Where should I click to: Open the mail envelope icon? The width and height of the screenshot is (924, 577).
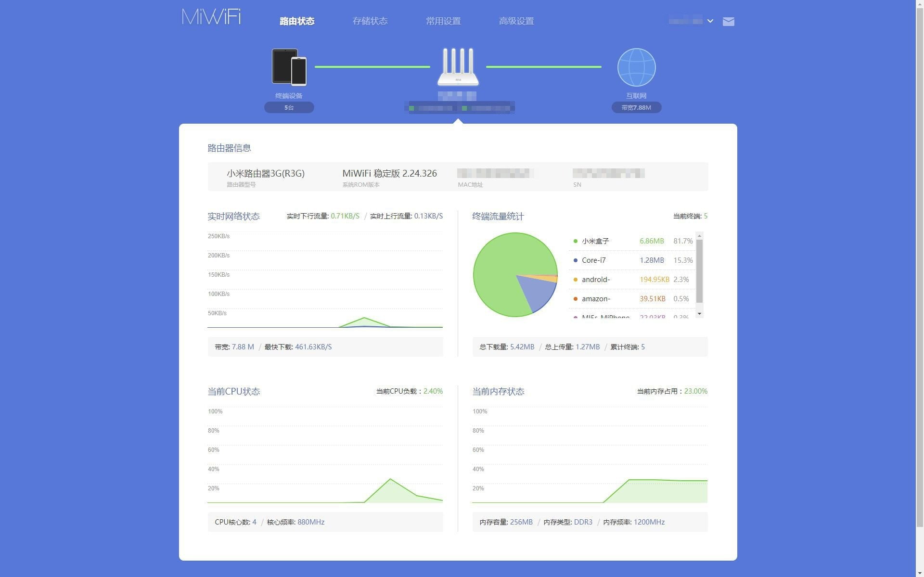click(728, 21)
